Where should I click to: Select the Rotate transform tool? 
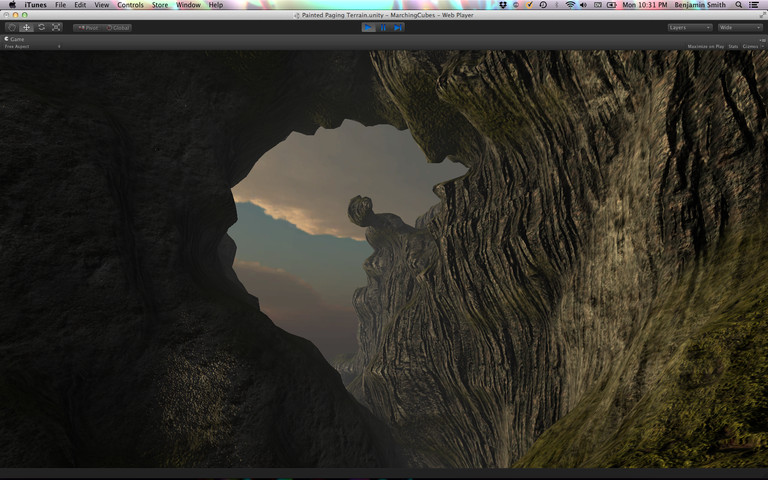[x=41, y=27]
